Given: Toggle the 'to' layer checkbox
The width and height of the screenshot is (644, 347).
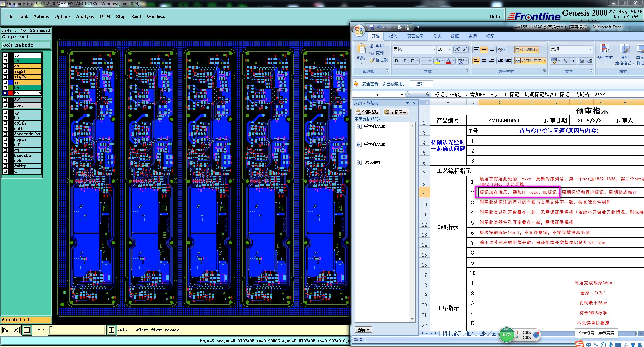Looking at the screenshot, I should click(5, 55).
